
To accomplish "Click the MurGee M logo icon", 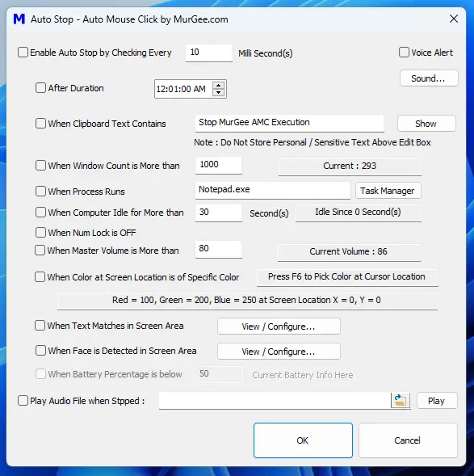I will tap(19, 19).
